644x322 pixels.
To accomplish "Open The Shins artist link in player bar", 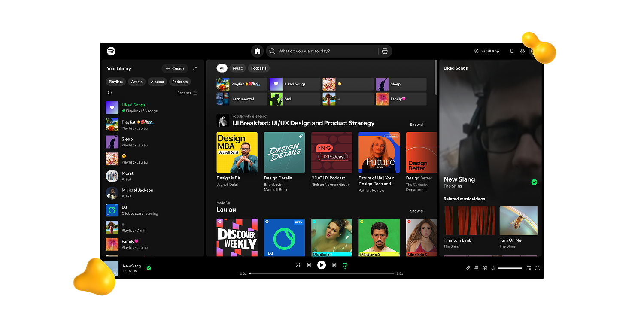I will click(x=130, y=271).
